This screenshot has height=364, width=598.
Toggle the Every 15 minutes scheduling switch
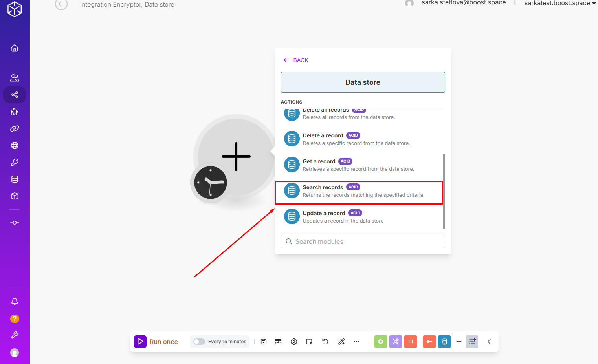[x=199, y=342]
